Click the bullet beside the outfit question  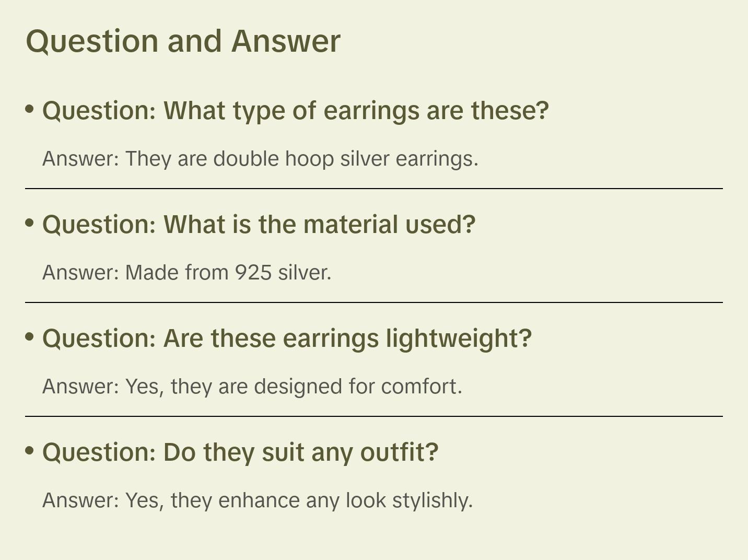coord(30,451)
